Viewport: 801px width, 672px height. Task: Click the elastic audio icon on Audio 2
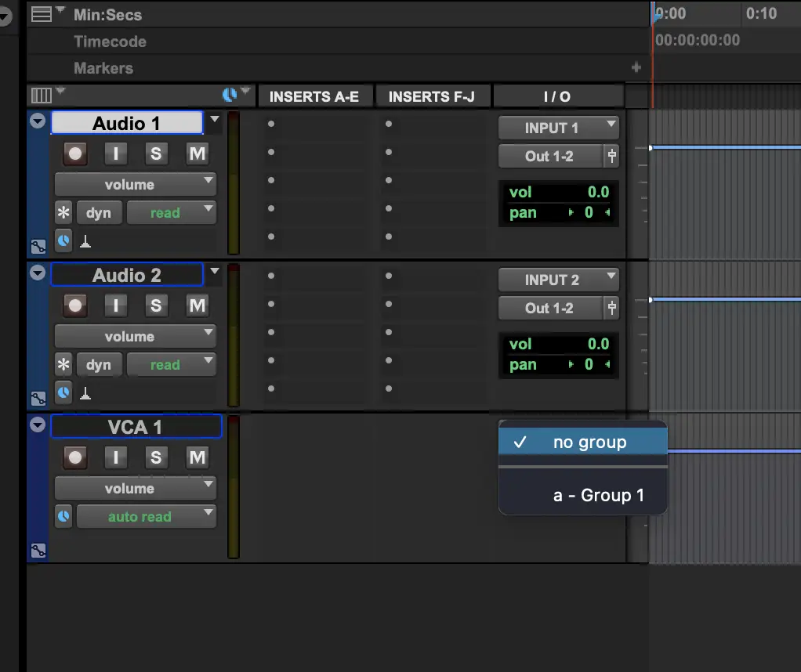click(86, 394)
